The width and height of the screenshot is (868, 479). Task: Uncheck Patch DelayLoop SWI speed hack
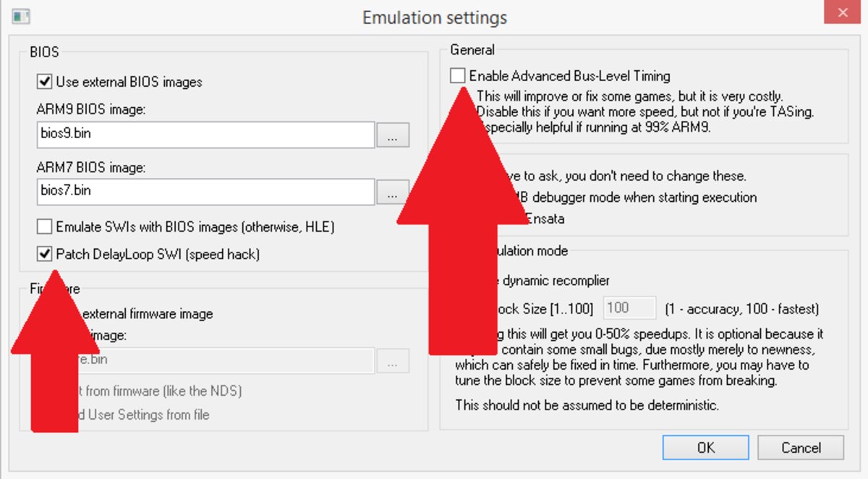tap(45, 254)
